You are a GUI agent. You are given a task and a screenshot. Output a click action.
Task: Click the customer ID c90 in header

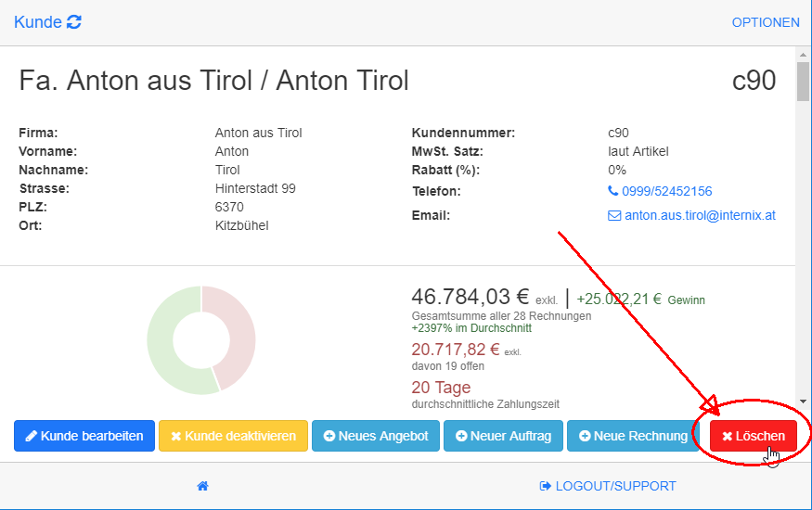click(x=754, y=80)
